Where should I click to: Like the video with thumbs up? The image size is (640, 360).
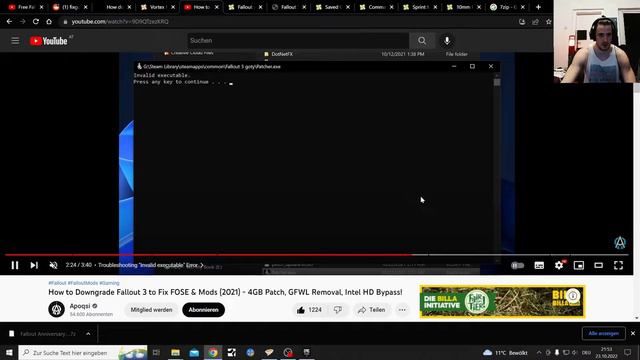tap(309, 310)
